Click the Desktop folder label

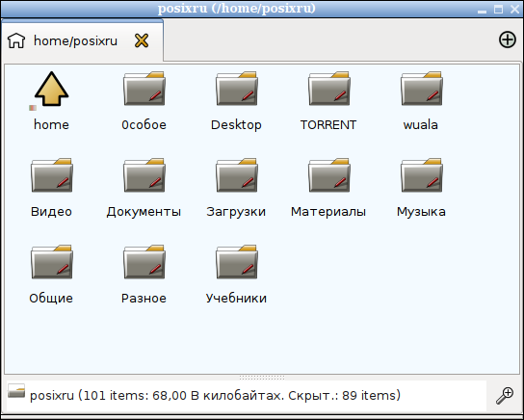[x=236, y=125]
